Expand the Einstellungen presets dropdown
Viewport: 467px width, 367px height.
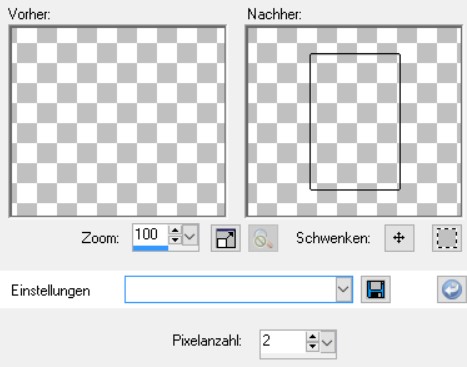pyautogui.click(x=344, y=289)
